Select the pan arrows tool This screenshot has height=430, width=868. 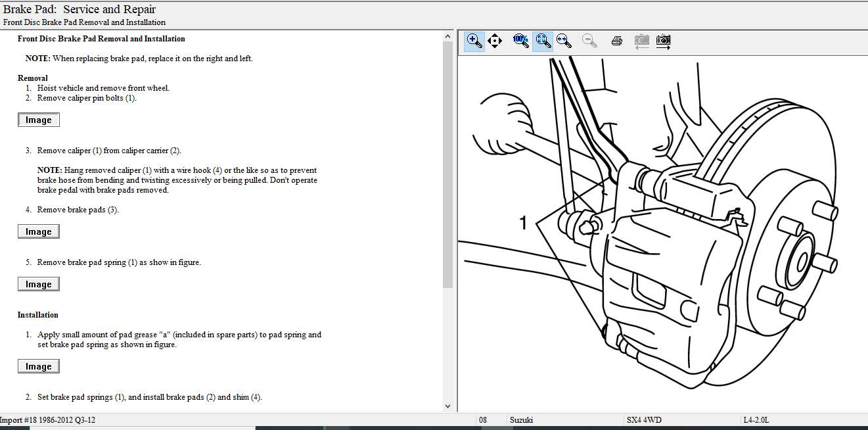tap(495, 41)
